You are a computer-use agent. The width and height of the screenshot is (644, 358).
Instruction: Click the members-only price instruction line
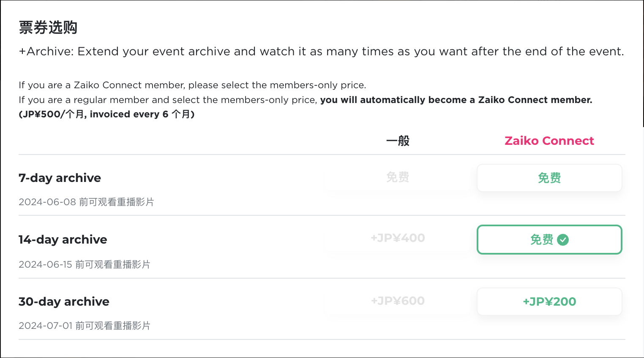pyautogui.click(x=192, y=85)
